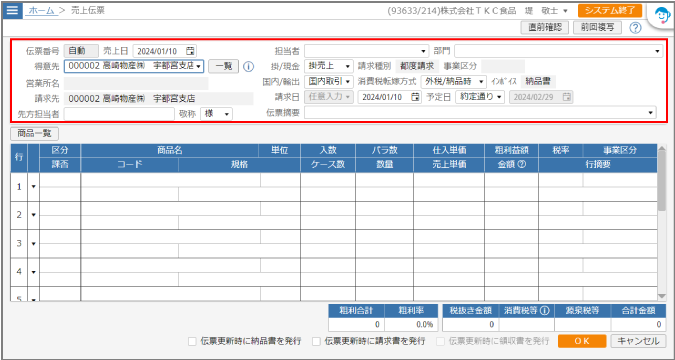Open the hamburger main menu
Image resolution: width=675 pixels, height=360 pixels.
pyautogui.click(x=12, y=10)
